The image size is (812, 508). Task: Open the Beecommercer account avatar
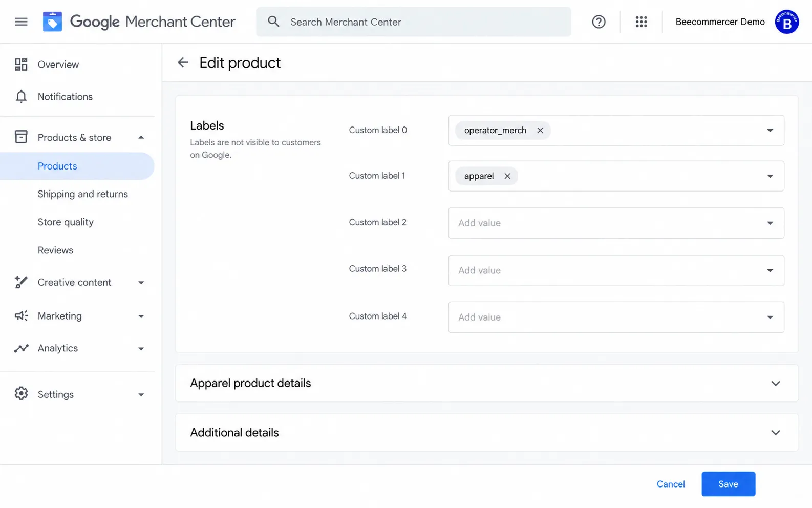click(x=787, y=22)
